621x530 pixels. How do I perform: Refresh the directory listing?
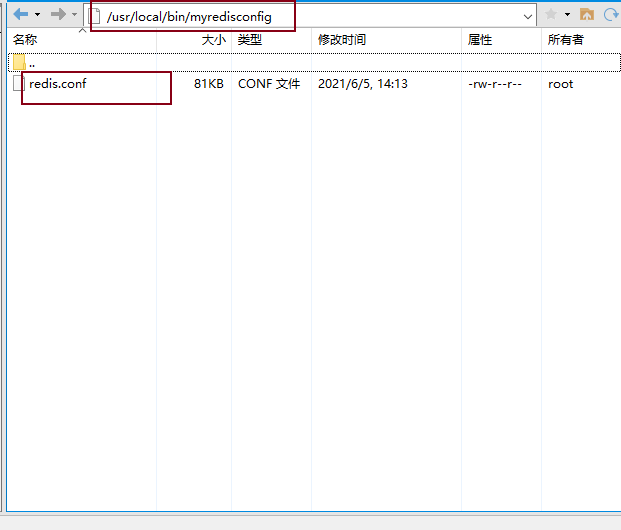tap(611, 15)
